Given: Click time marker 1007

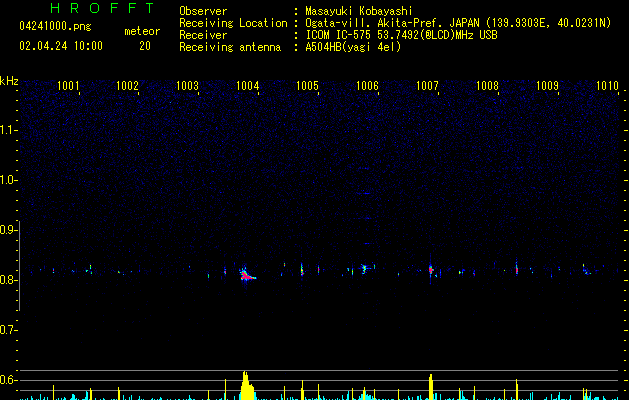Looking at the screenshot, I should [x=427, y=86].
